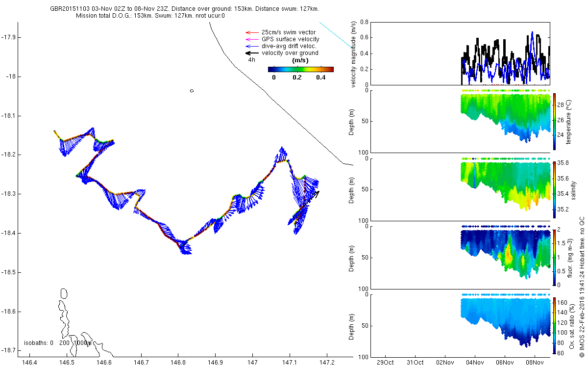The image size is (588, 368).
Task: Click the temperature (°C) colorbar
Action: 555,121
